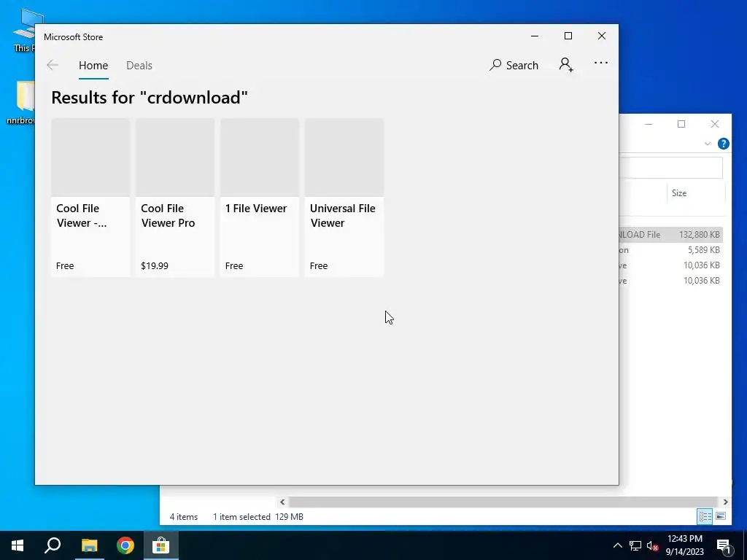Go back with the Store back arrow
The image size is (747, 560).
pos(53,65)
